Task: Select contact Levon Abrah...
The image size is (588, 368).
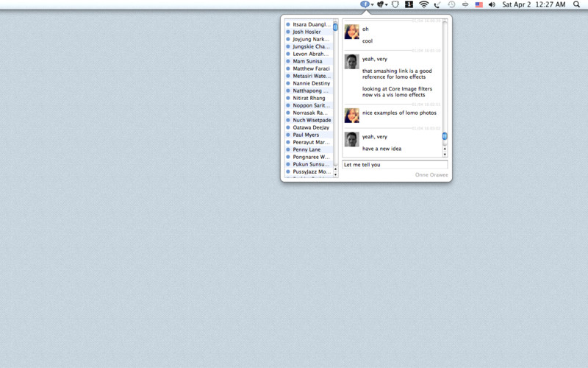Action: 309,54
